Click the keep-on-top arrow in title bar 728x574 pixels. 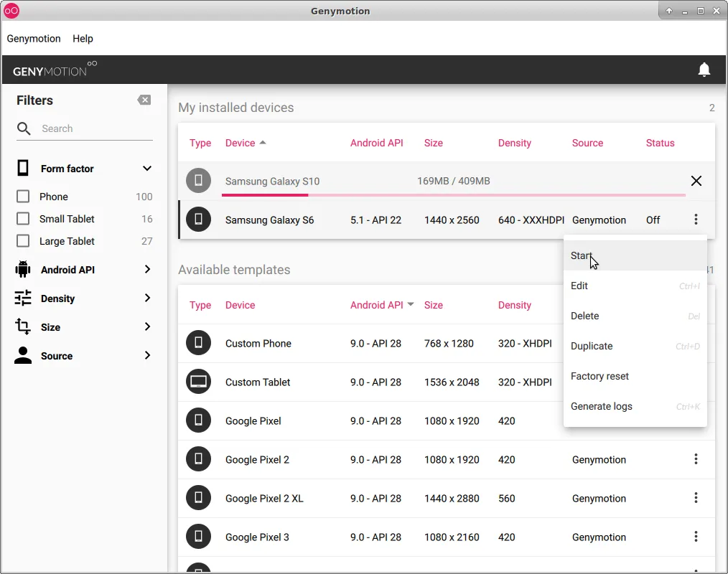669,11
